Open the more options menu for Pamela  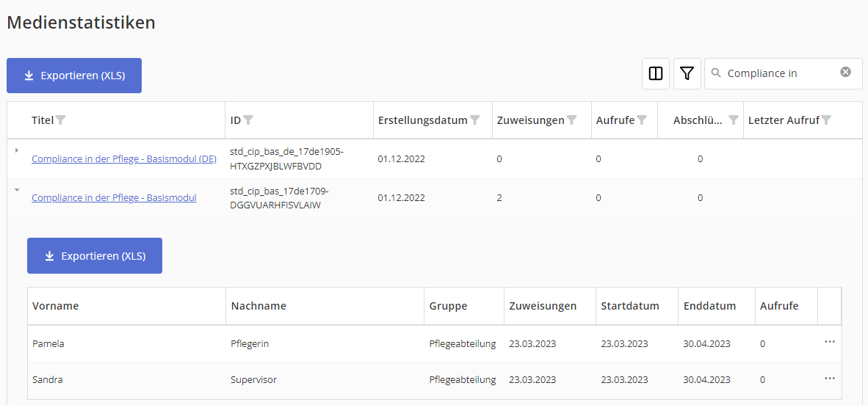(x=829, y=343)
